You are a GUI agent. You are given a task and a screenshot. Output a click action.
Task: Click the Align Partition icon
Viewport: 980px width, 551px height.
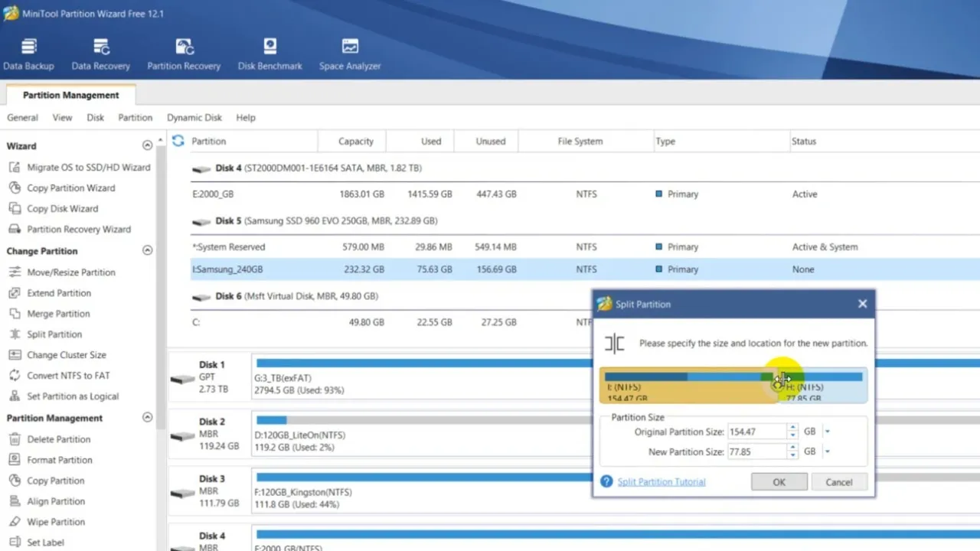(15, 500)
